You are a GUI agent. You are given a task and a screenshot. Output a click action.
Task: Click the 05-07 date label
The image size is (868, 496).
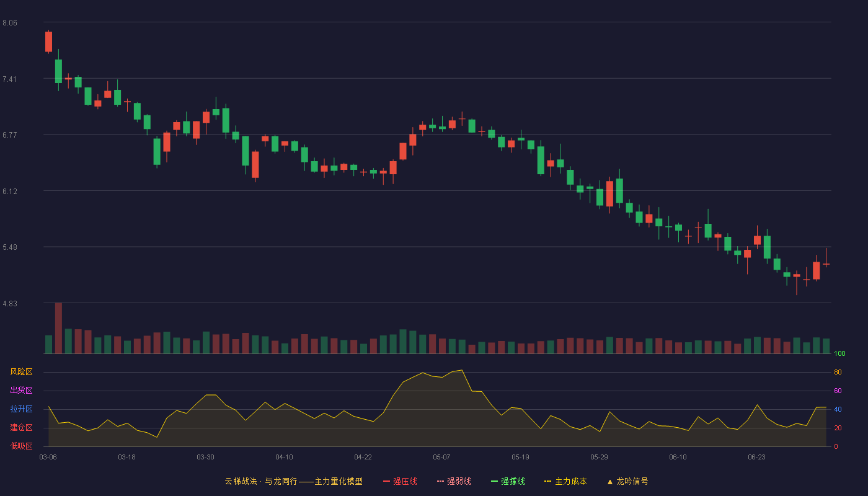[x=441, y=457]
